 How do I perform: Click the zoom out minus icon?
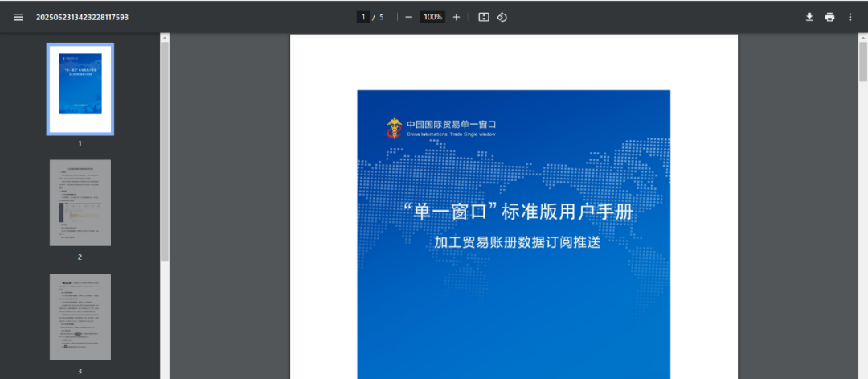[408, 17]
